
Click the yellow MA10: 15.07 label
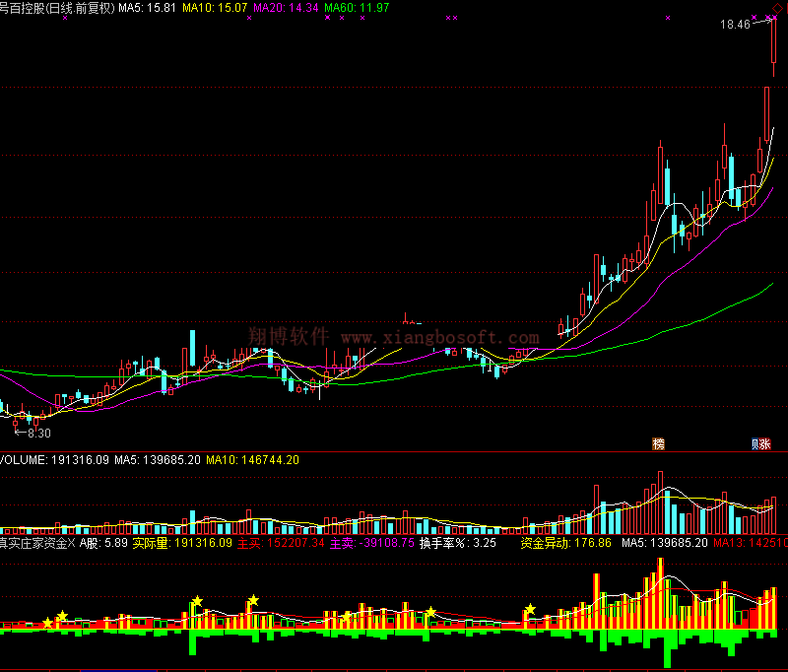coord(215,8)
